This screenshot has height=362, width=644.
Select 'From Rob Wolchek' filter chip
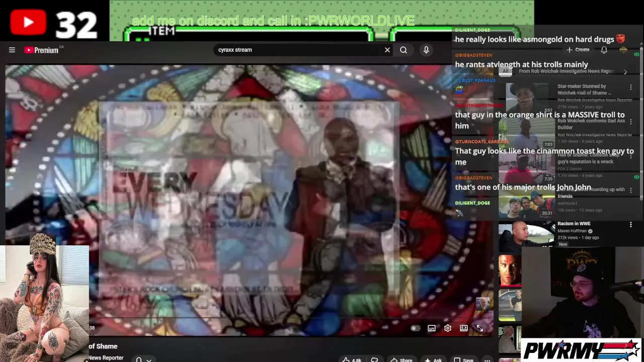[567, 71]
